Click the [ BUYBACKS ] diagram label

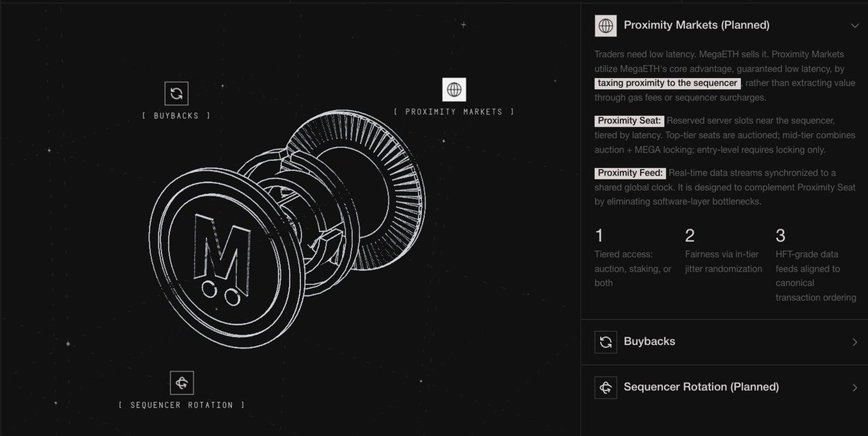(x=176, y=116)
